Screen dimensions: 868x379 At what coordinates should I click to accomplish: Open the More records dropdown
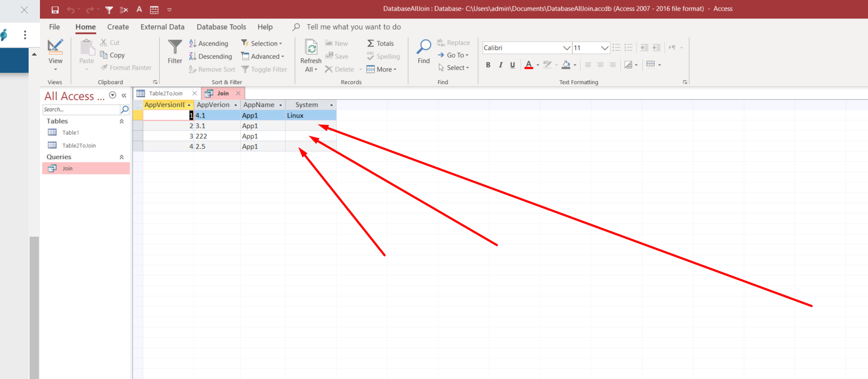382,70
